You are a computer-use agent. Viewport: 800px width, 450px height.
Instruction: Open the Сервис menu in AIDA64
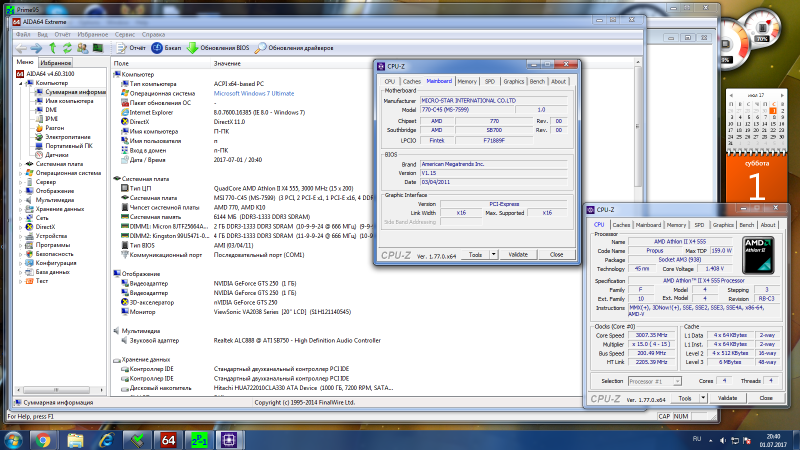[125, 34]
